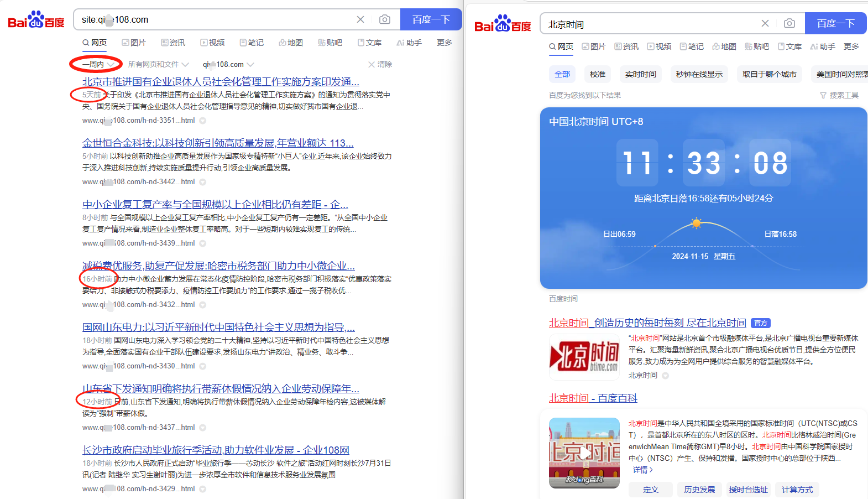Select 图片 tab in right window

coord(594,46)
